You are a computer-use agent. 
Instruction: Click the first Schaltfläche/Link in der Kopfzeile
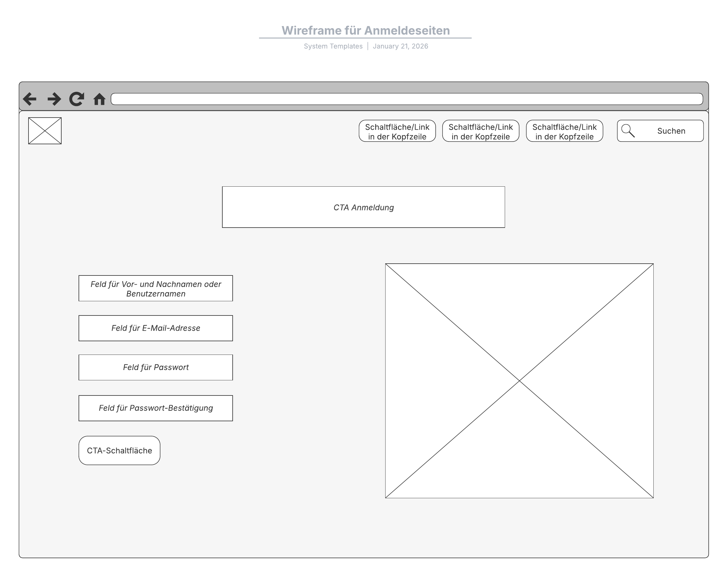click(x=397, y=131)
